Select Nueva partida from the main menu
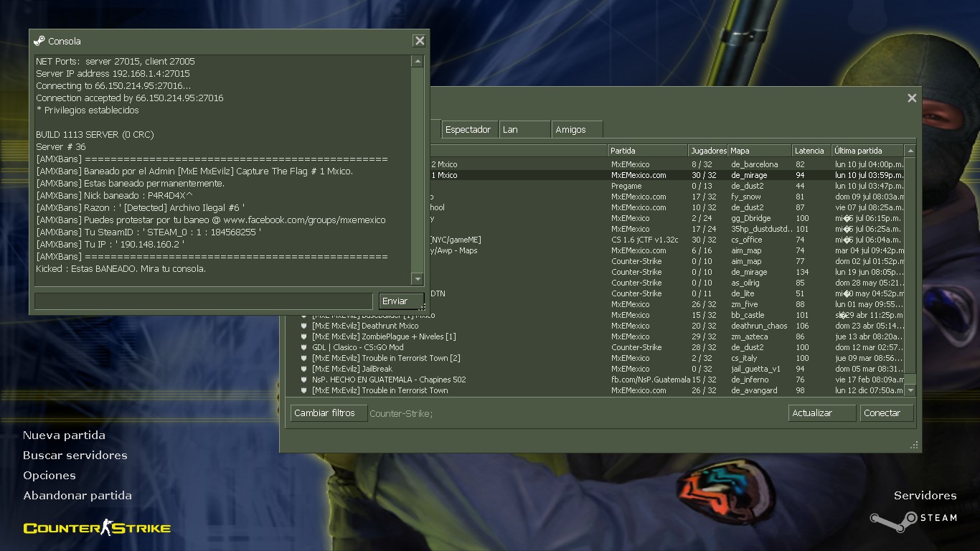The image size is (980, 551). click(x=64, y=435)
